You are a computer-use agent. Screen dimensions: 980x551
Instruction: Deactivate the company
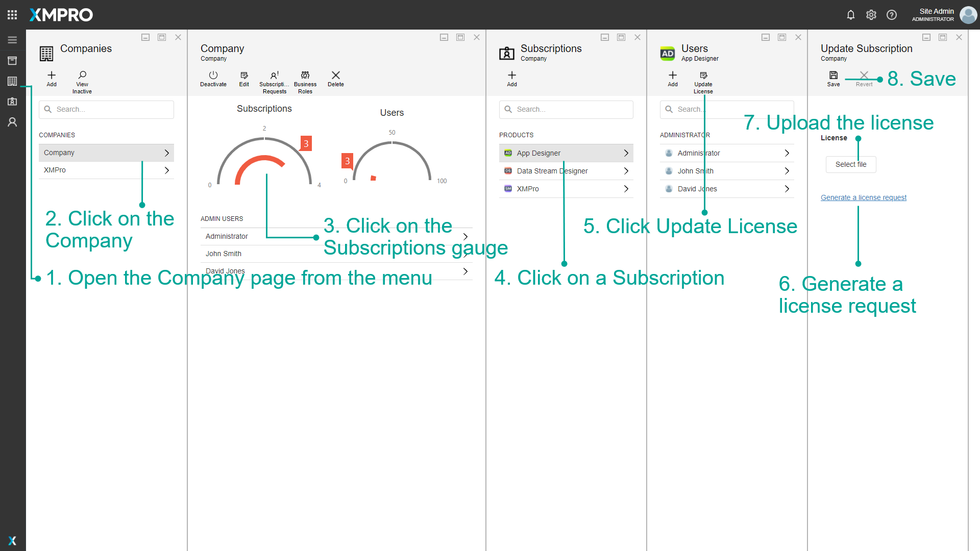pyautogui.click(x=213, y=79)
